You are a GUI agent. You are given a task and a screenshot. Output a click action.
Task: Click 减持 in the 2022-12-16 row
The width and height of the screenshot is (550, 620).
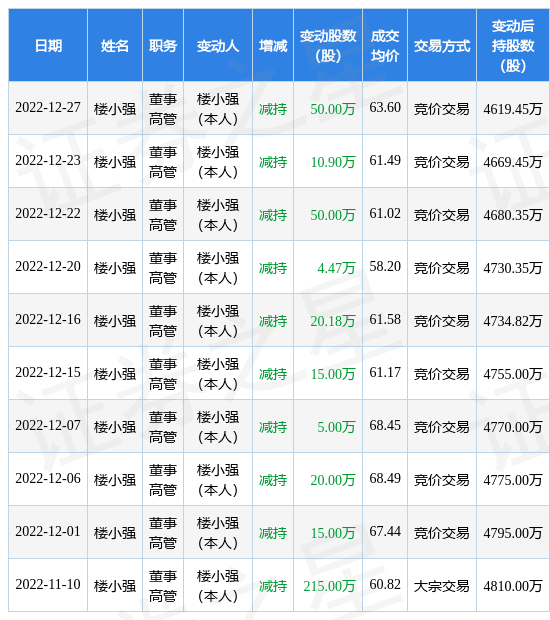[x=273, y=321]
